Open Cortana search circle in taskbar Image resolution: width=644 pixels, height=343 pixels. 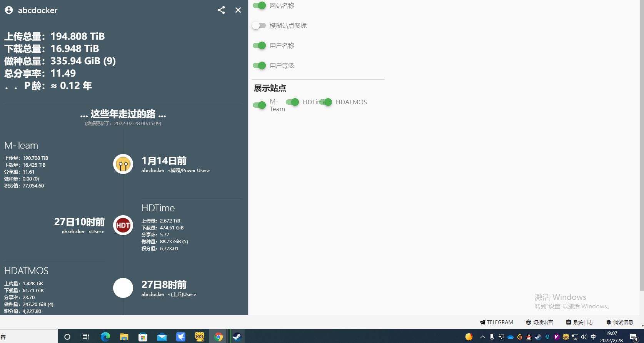tap(67, 337)
